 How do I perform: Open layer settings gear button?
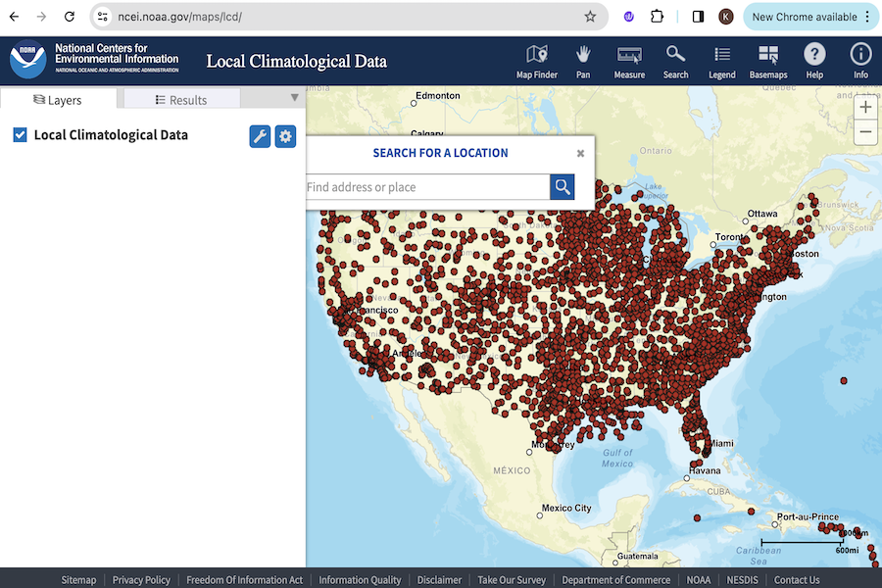coord(285,136)
